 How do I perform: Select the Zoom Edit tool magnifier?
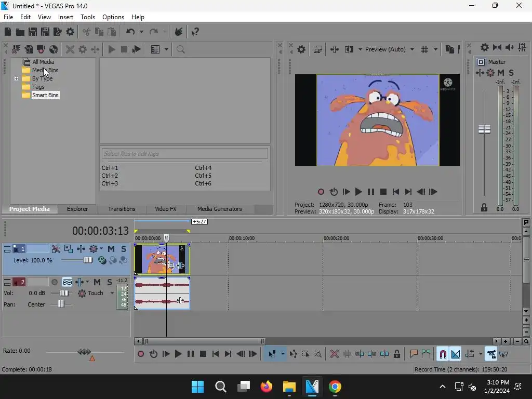point(318,354)
